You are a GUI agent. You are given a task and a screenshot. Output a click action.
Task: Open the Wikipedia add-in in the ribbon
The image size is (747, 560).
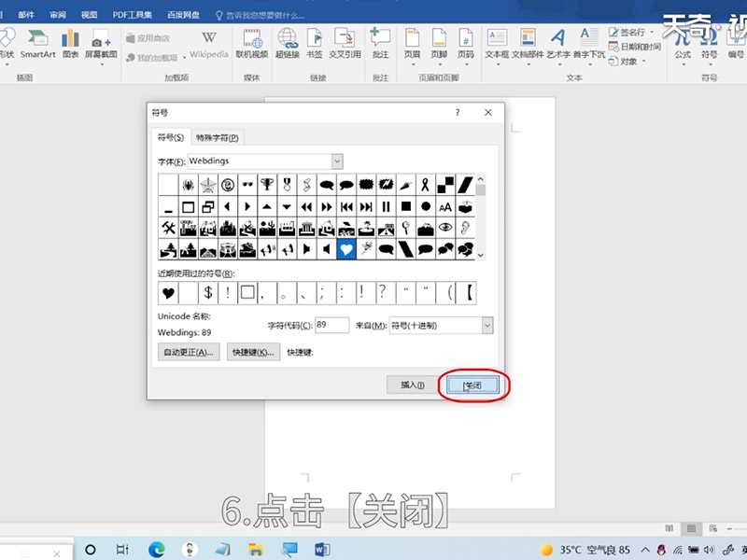tap(209, 44)
